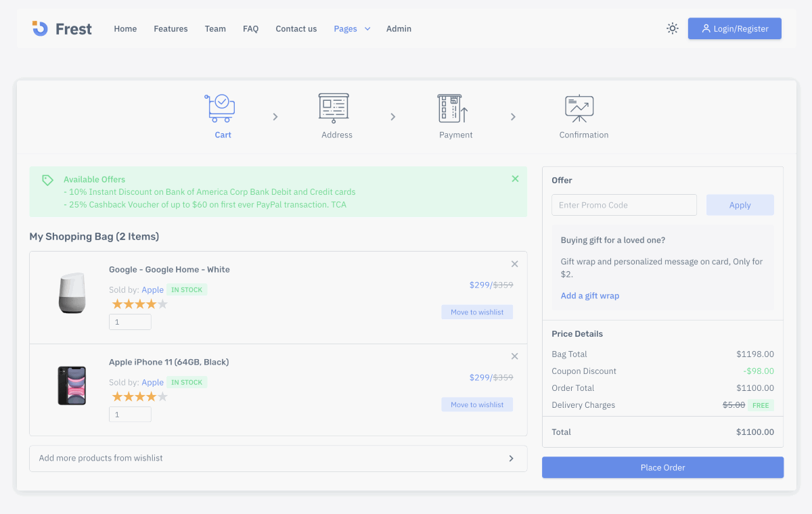Open the Cart step shopping cart icon
The width and height of the screenshot is (812, 514).
tap(219, 108)
